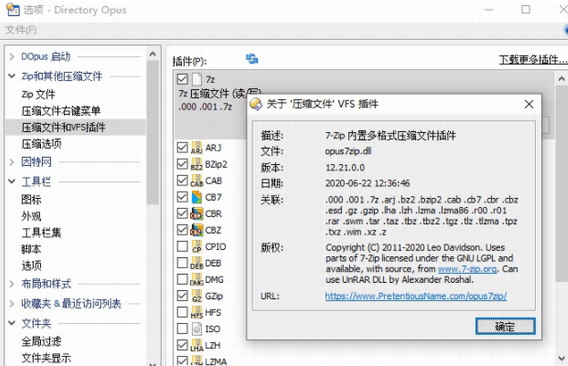568x366 pixels.
Task: Expand the 因特网 section
Action: [12, 162]
